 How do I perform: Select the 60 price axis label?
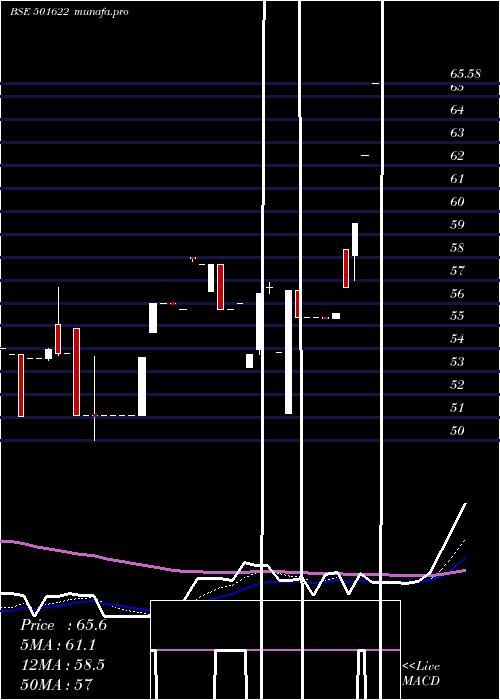pos(457,202)
